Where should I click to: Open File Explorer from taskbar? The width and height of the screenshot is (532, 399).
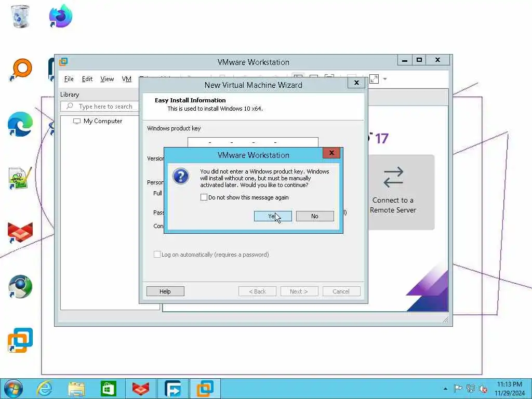pyautogui.click(x=77, y=389)
